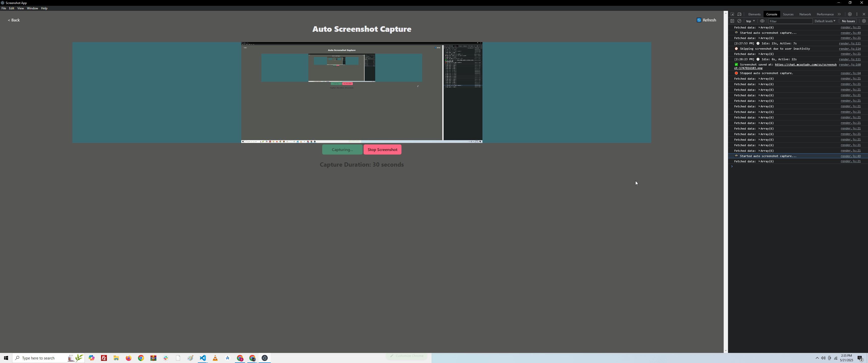Open the saved screenshot URL link
The width and height of the screenshot is (868, 363).
[805, 65]
